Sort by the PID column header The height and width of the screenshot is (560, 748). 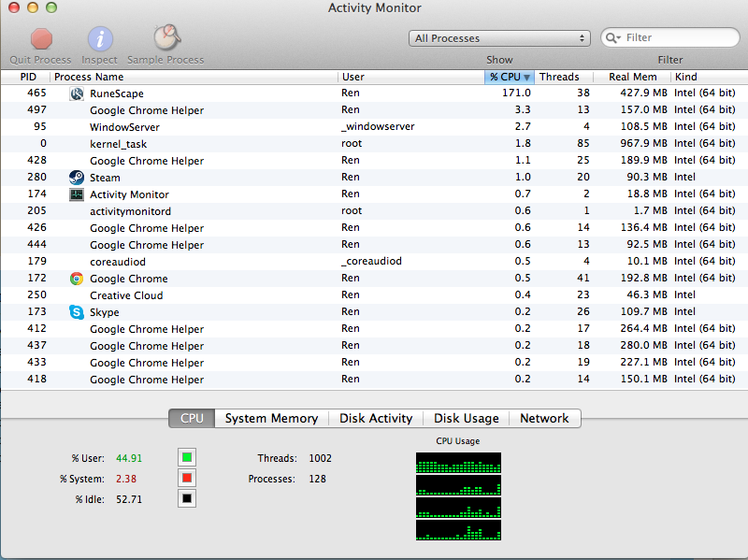click(26, 77)
